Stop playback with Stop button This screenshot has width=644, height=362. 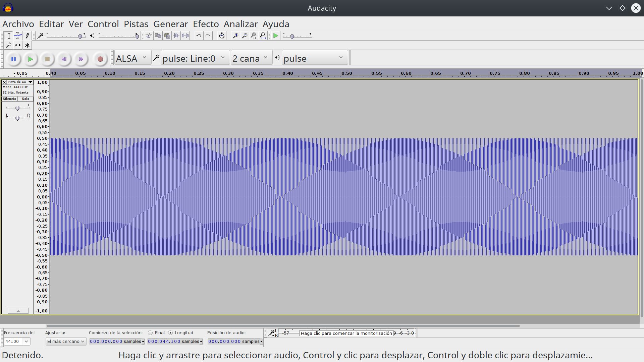coord(47,59)
